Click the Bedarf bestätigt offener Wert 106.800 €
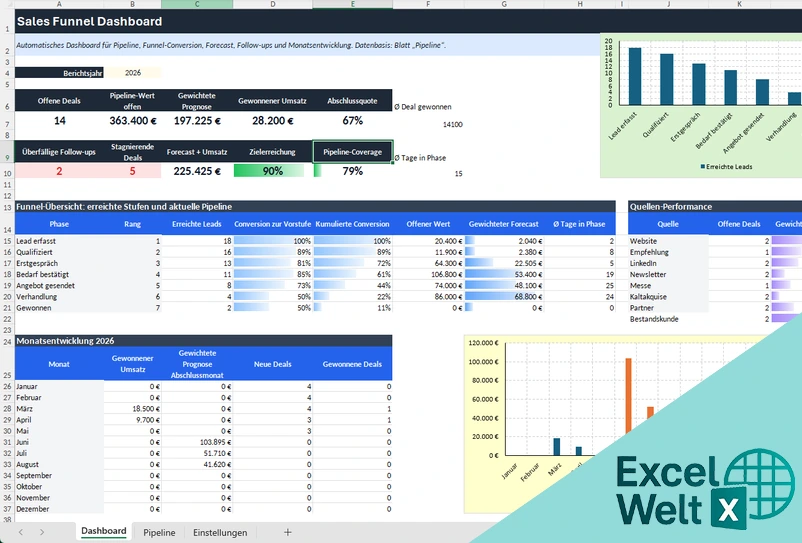This screenshot has width=802, height=543. (x=429, y=275)
